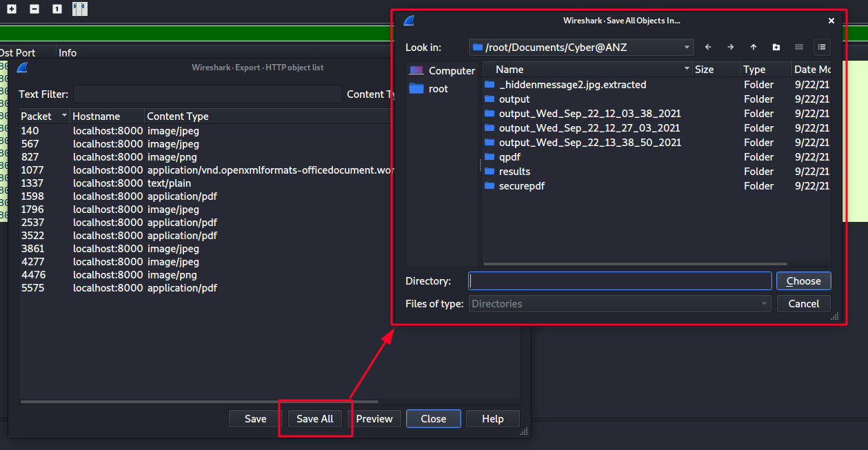Viewport: 868px width, 450px height.
Task: Click the Info column header in the packet list
Action: (68, 52)
